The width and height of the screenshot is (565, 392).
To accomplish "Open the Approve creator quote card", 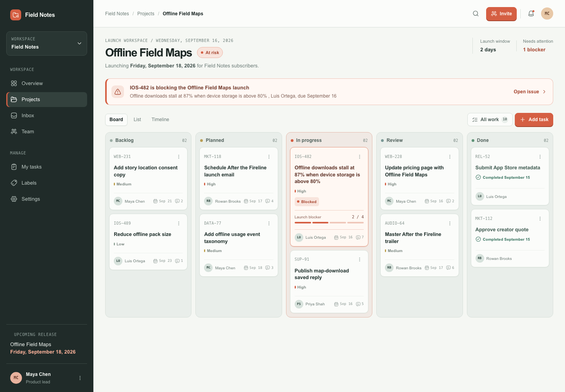I will pos(510,238).
